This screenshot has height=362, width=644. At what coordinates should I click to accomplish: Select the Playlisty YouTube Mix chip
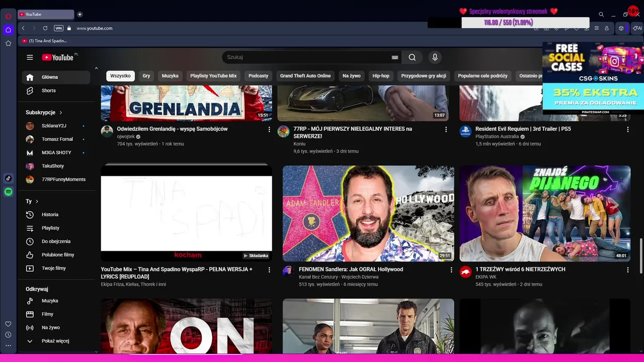[x=213, y=76]
